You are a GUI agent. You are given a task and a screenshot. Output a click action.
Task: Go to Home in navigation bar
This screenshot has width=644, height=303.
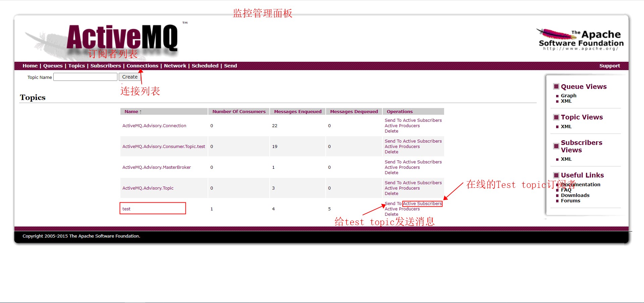tap(30, 66)
